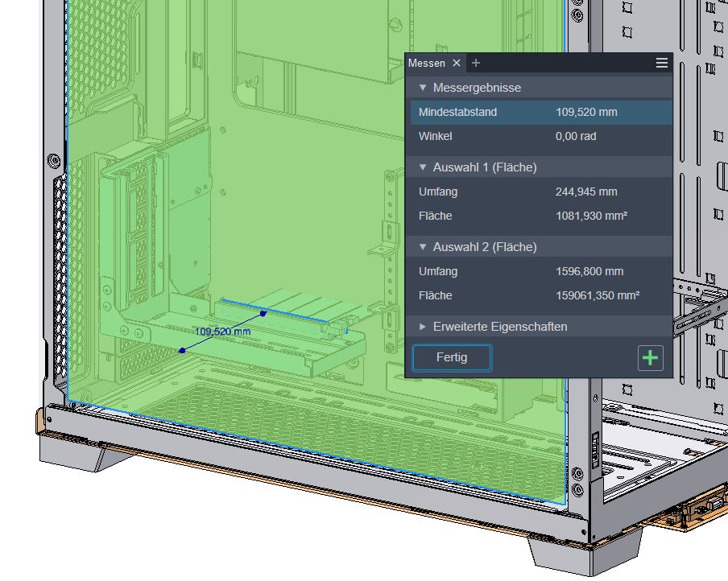728x581 pixels.
Task: Click the 109,520 mm dimension label in viewport
Action: (223, 332)
